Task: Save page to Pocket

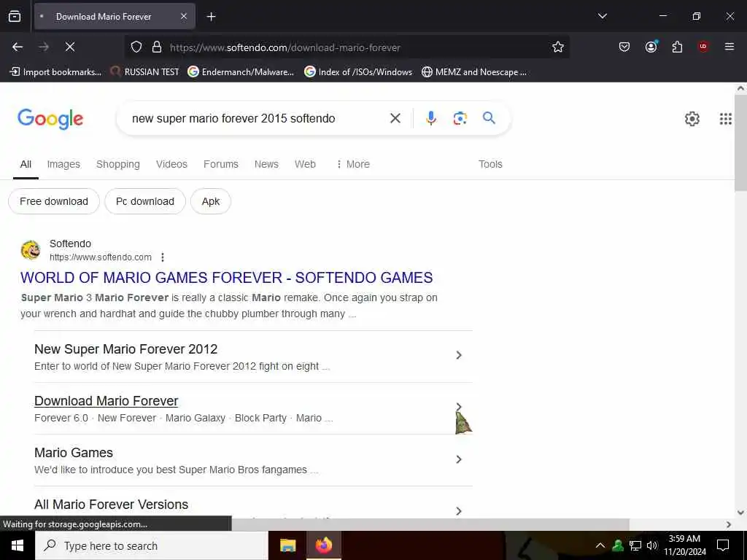Action: coord(624,47)
